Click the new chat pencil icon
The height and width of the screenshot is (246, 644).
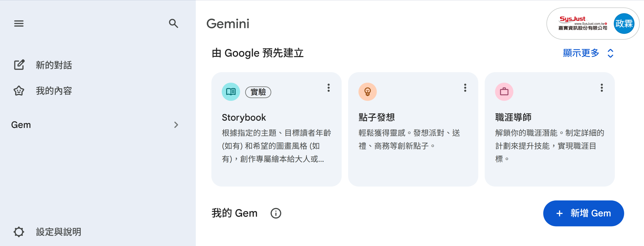pos(19,65)
